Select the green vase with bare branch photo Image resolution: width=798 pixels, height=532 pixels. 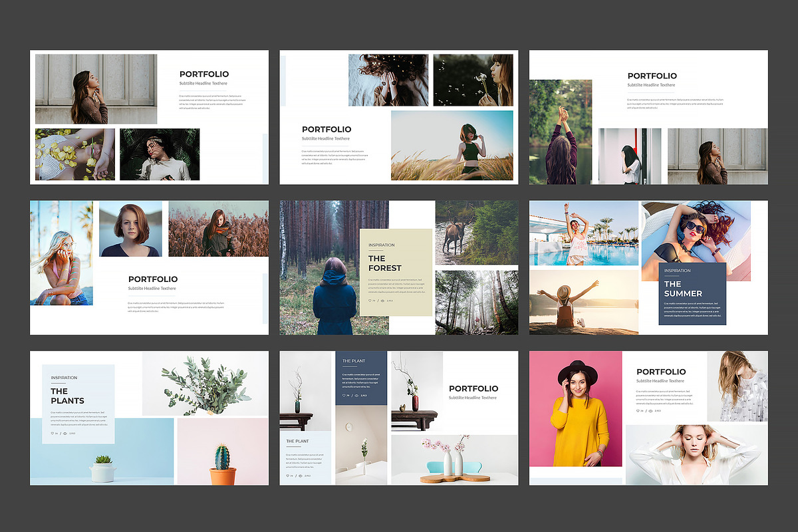[306, 391]
